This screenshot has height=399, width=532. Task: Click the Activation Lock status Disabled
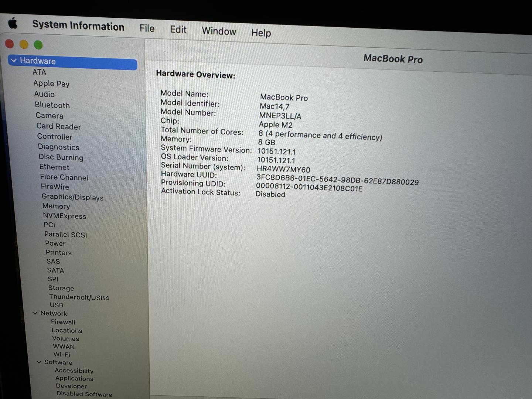(x=270, y=194)
